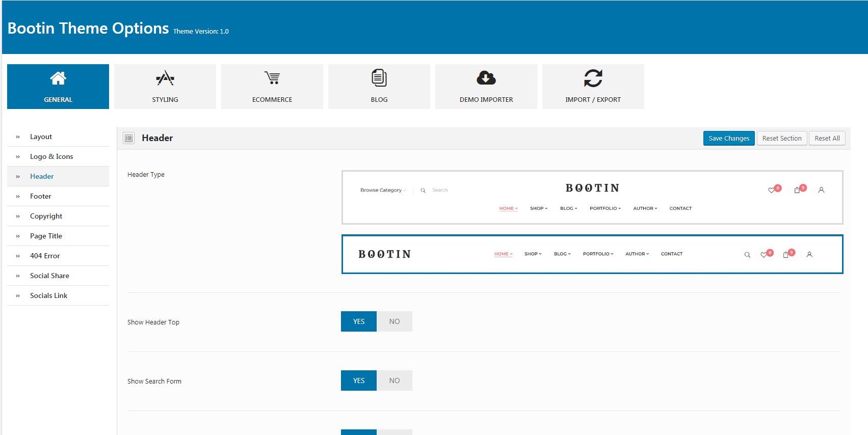Set Show Header Top to NO
868x435 pixels.
(x=394, y=321)
